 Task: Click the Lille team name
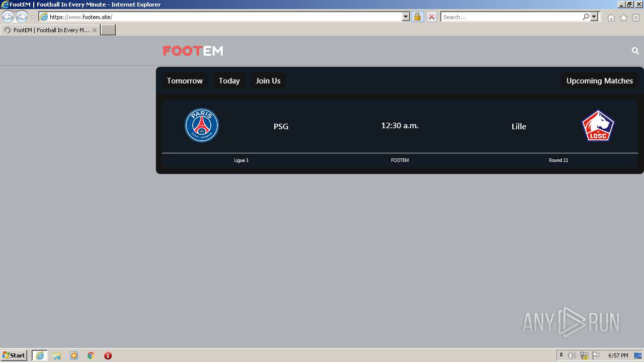[x=519, y=127]
